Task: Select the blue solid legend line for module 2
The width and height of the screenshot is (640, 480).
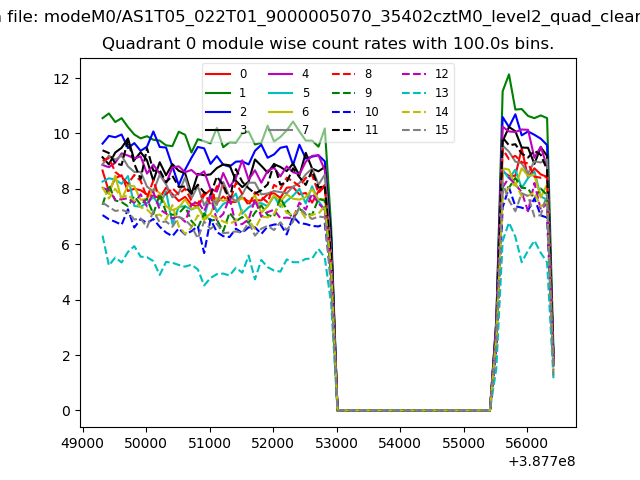Action: [217, 112]
